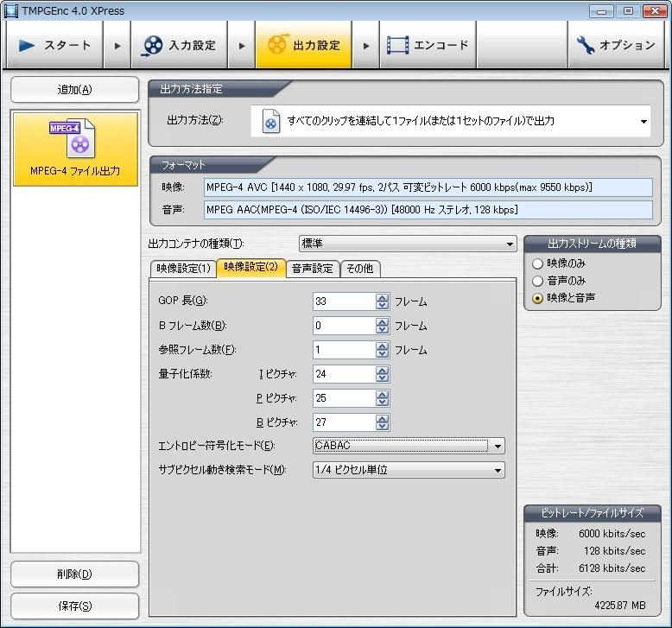
Task: Click the オプション wrench icon
Action: tap(585, 45)
